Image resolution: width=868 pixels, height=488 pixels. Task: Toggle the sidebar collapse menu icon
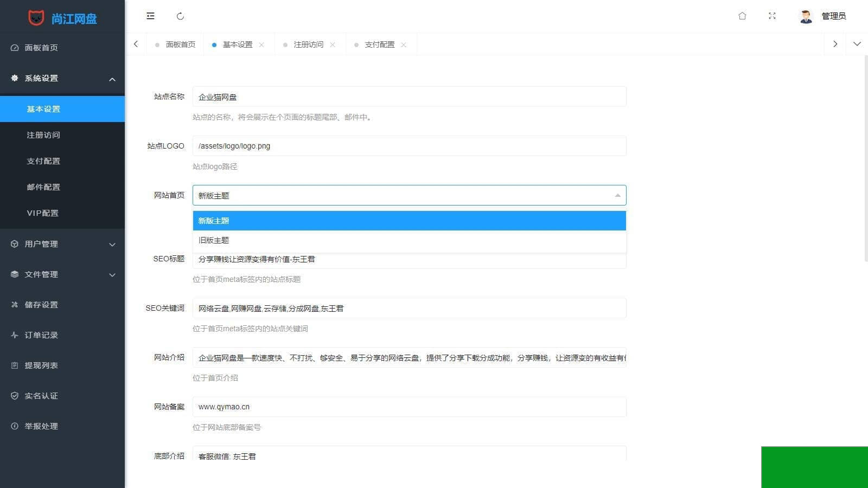(150, 16)
